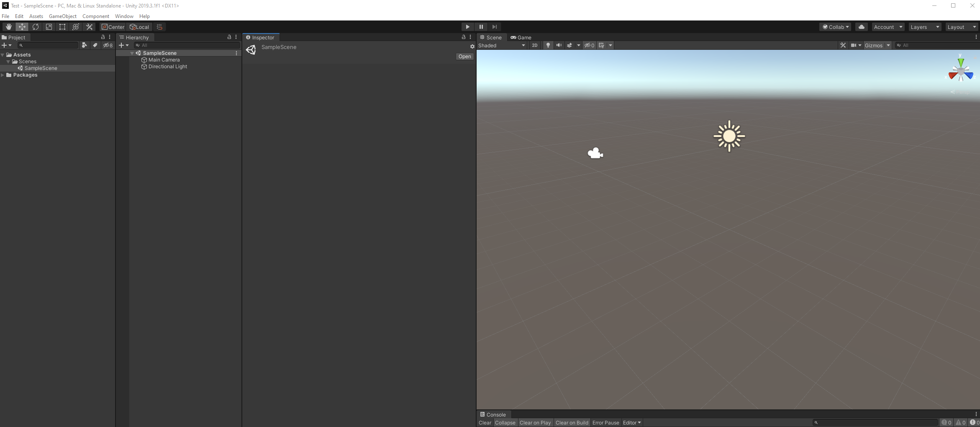
Task: Select Directional Light in Hierarchy
Action: tap(168, 67)
